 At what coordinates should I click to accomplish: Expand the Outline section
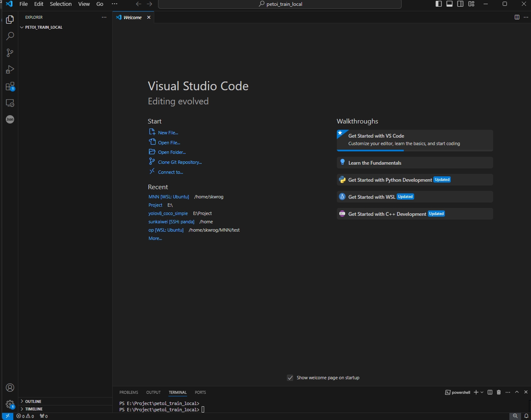tap(33, 401)
